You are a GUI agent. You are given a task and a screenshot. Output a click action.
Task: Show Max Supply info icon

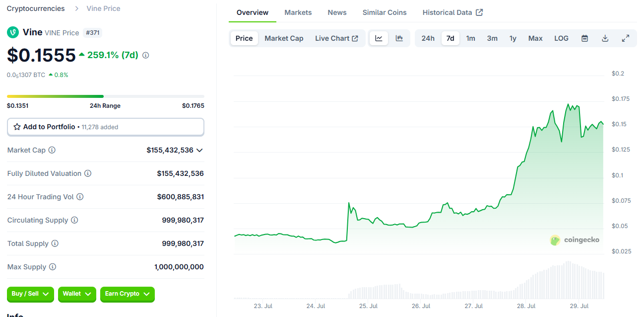click(53, 267)
